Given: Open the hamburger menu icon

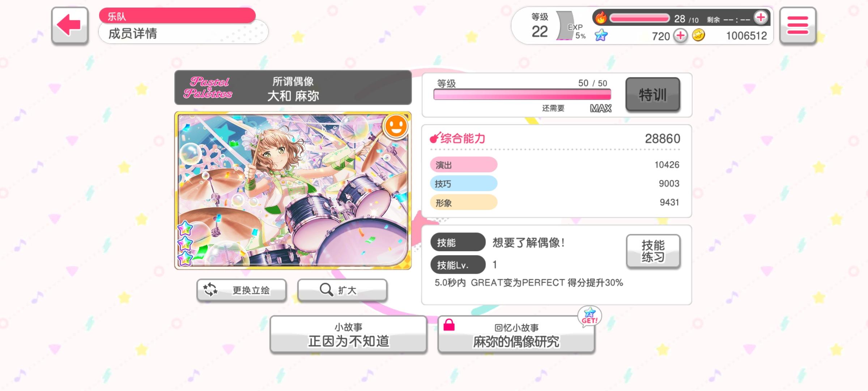Looking at the screenshot, I should pos(797,25).
